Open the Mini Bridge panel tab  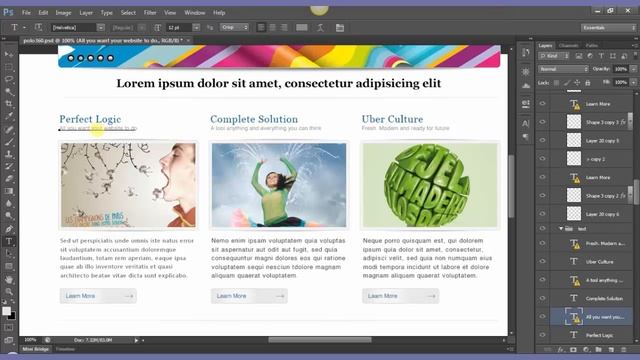(x=36, y=349)
